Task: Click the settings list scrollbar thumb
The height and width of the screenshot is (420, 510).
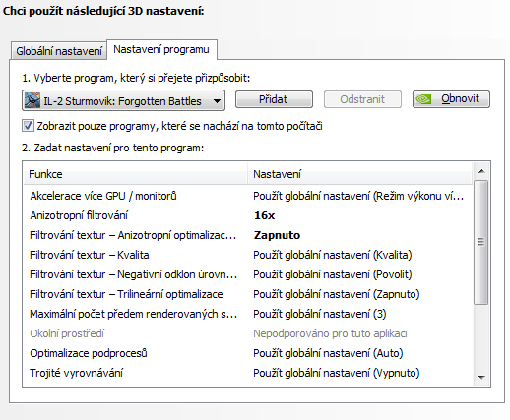Action: [481, 243]
